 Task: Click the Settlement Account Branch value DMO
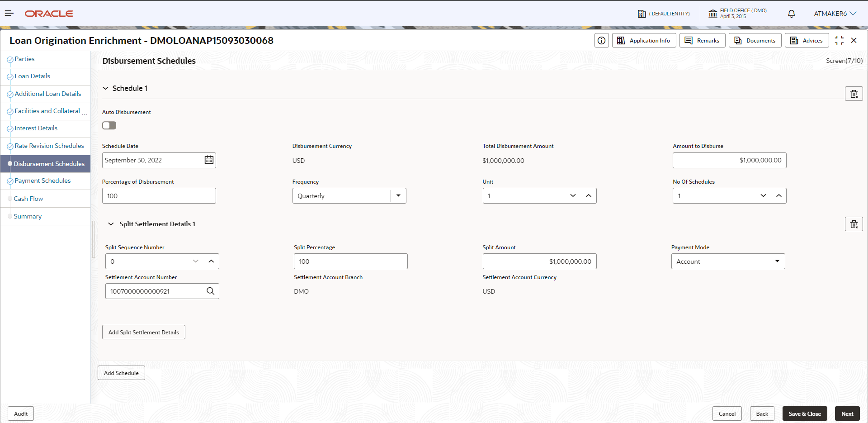pyautogui.click(x=301, y=291)
